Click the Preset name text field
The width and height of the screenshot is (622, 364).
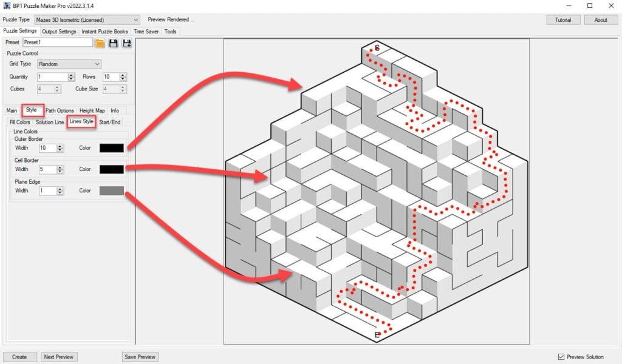pos(58,43)
